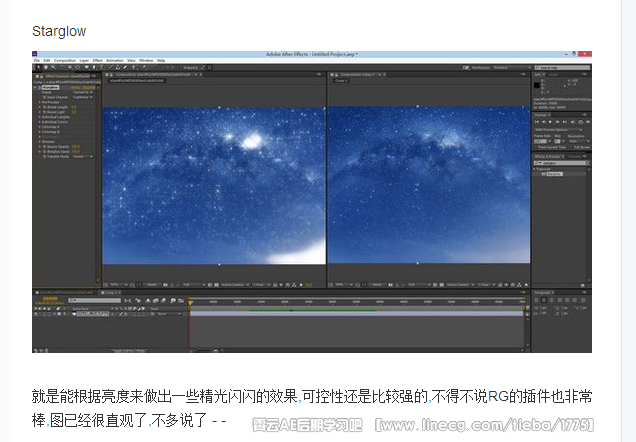Viewport: 636px width, 442px height.
Task: Enable motion blur switch in timeline header
Action: (x=163, y=300)
